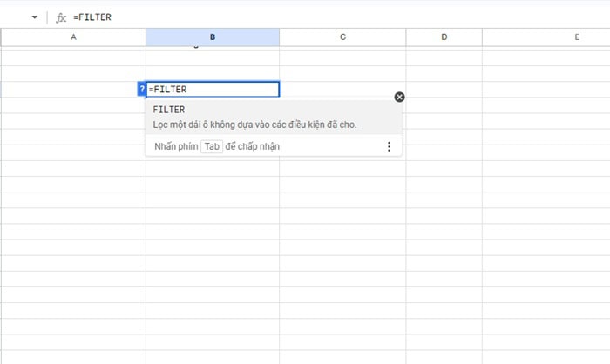Close the formula suggestion popup
Viewport: 610px width, 364px height.
point(399,97)
